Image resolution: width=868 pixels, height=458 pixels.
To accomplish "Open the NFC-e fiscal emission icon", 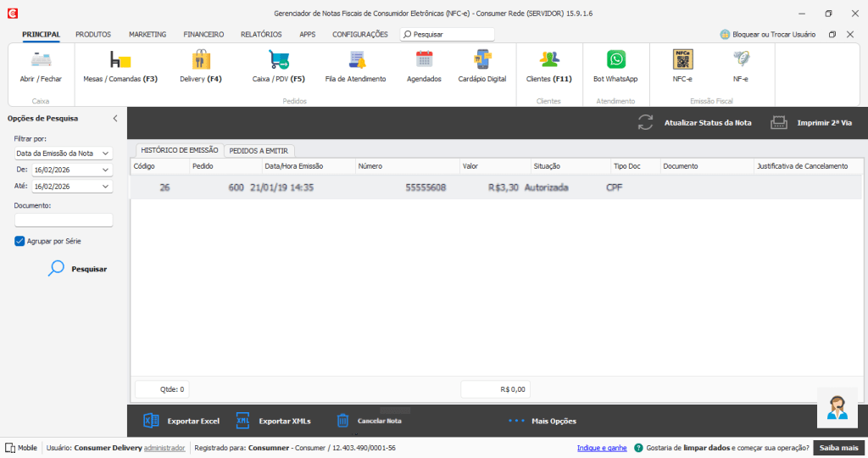I will (x=682, y=61).
